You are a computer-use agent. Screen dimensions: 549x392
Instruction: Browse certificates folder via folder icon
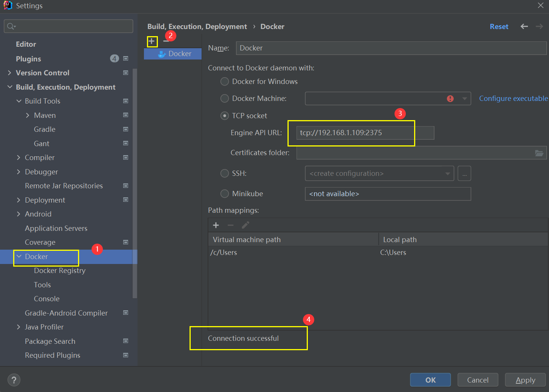tap(539, 153)
